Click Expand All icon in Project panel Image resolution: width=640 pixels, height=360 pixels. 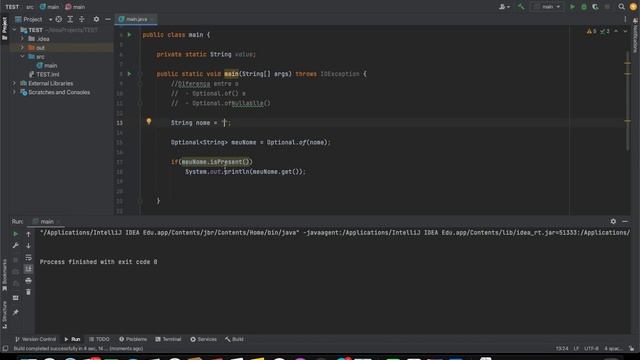pos(70,19)
